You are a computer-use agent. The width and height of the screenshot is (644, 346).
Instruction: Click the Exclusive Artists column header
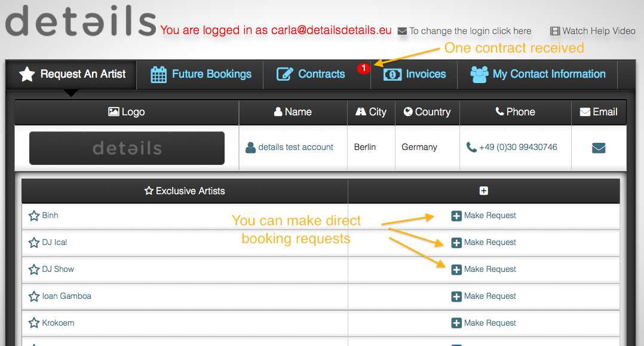[x=184, y=190]
